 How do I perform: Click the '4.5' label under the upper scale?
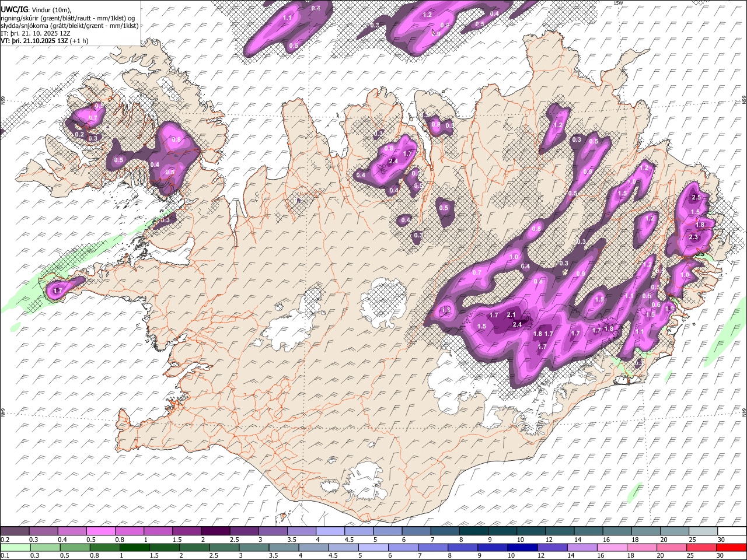pyautogui.click(x=349, y=540)
